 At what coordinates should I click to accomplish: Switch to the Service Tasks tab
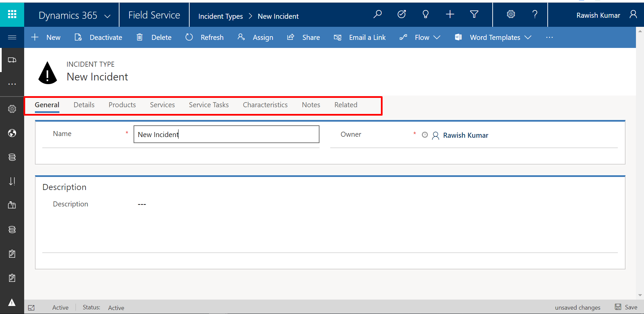208,105
